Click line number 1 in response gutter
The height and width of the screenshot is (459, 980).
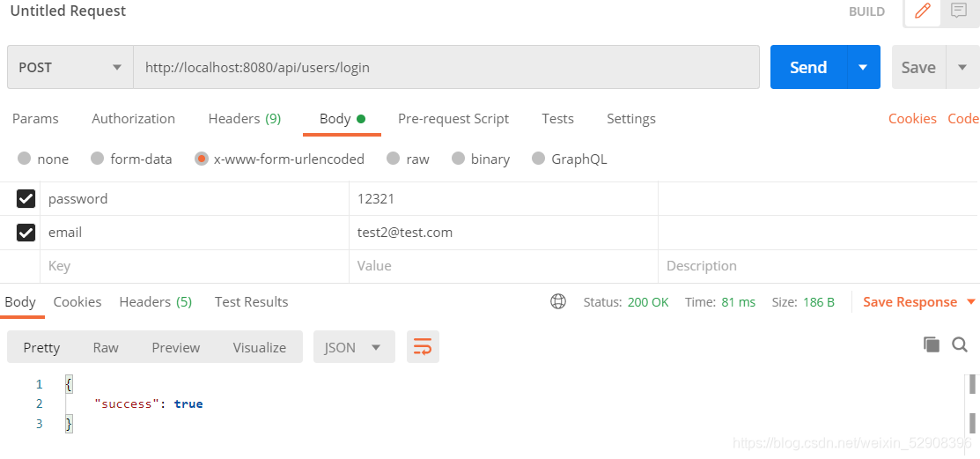(x=40, y=384)
